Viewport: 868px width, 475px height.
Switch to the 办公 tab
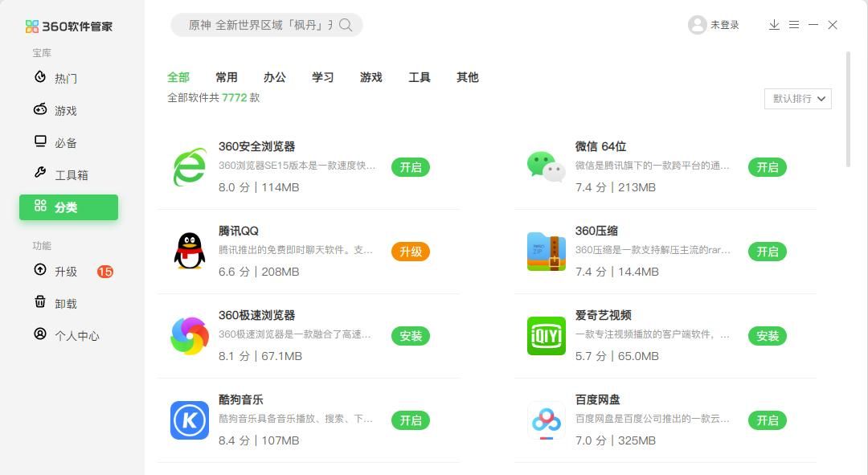[274, 77]
